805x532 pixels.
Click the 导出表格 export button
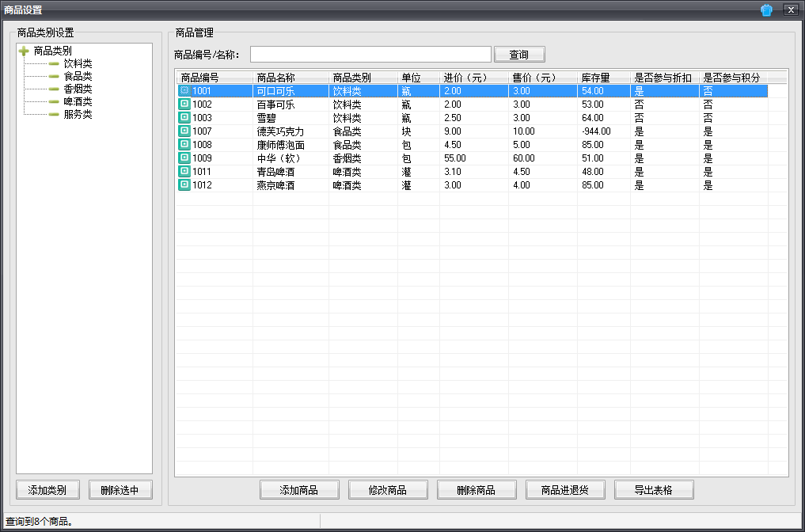pyautogui.click(x=654, y=490)
